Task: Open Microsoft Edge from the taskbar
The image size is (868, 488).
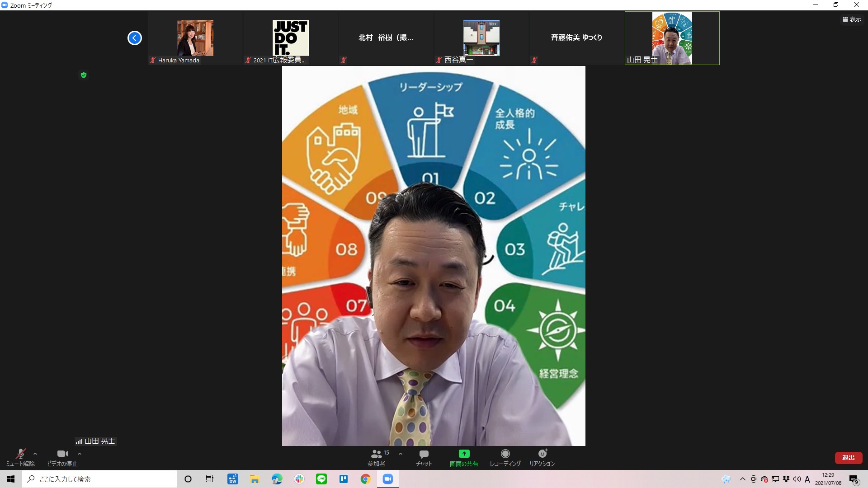Action: coord(277,479)
